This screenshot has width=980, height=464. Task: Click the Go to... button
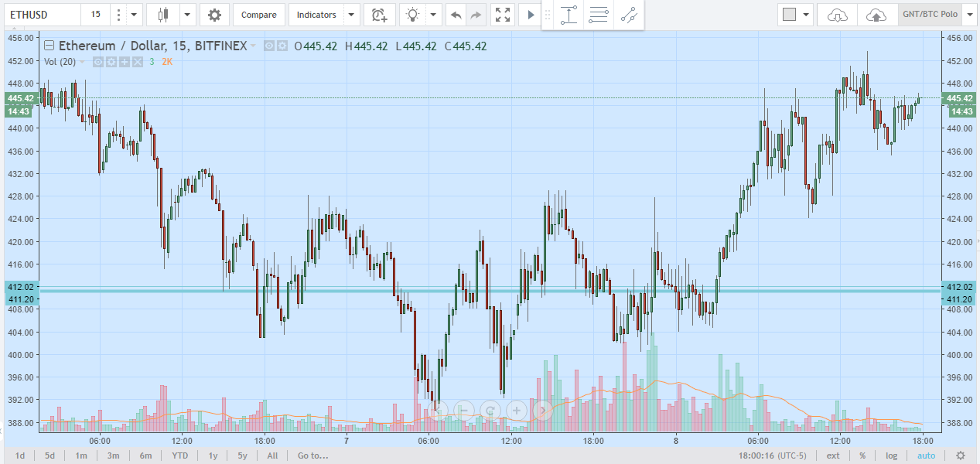(312, 455)
